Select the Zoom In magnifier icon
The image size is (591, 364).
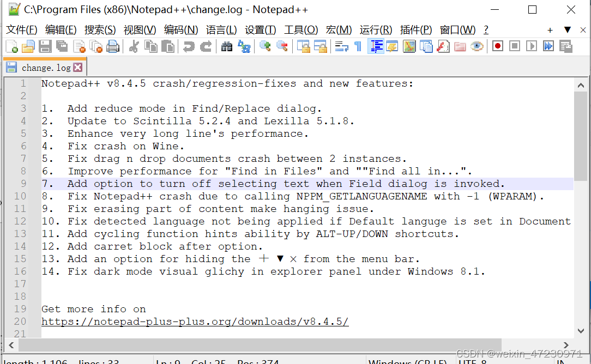tap(265, 46)
